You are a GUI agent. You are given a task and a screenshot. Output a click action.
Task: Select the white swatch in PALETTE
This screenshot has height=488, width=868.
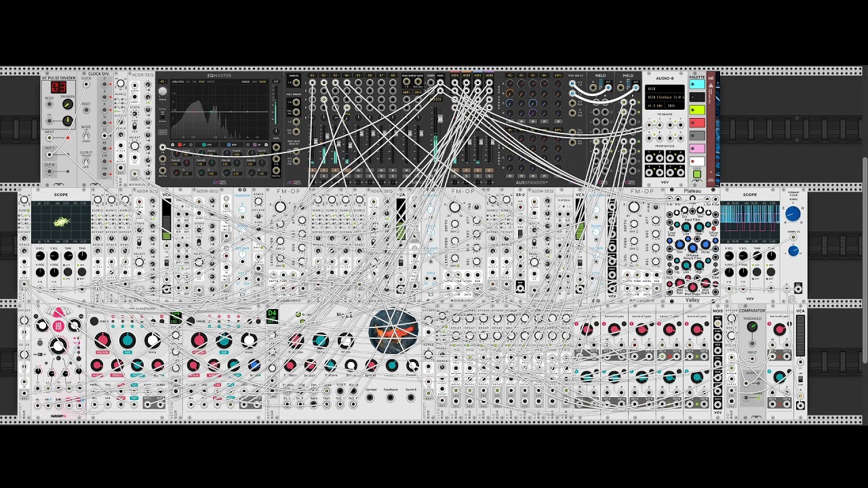pos(697,161)
